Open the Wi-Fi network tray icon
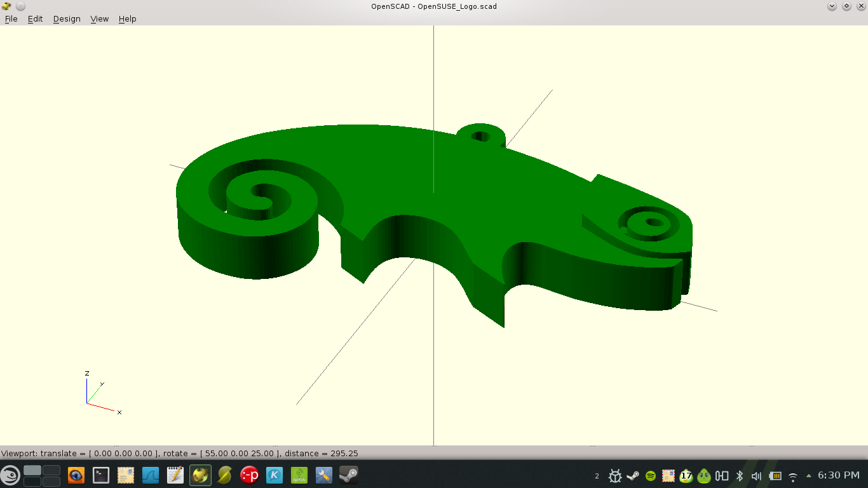This screenshot has height=488, width=868. pyautogui.click(x=793, y=476)
